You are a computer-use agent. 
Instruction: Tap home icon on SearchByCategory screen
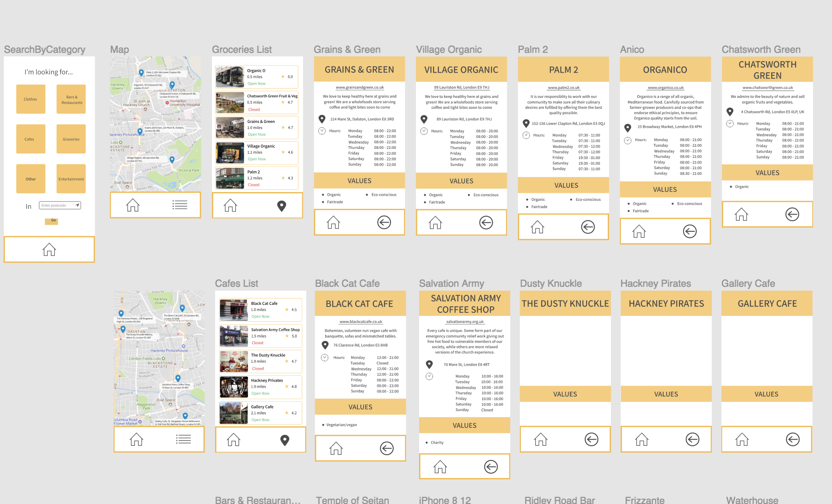(x=49, y=249)
